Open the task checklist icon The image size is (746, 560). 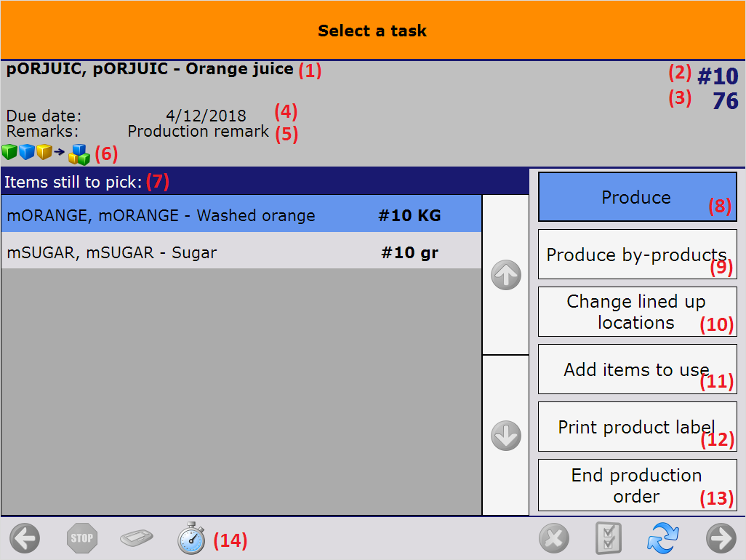pos(609,538)
